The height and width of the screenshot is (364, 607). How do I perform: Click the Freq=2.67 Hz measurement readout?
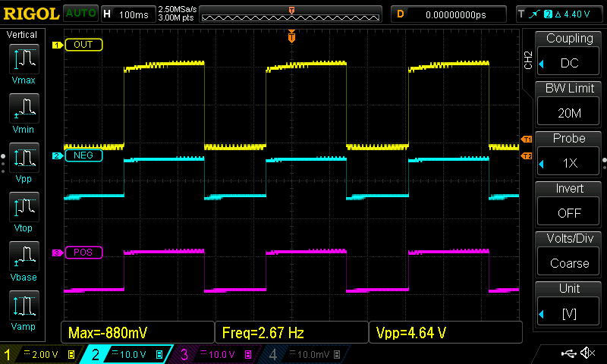point(291,333)
